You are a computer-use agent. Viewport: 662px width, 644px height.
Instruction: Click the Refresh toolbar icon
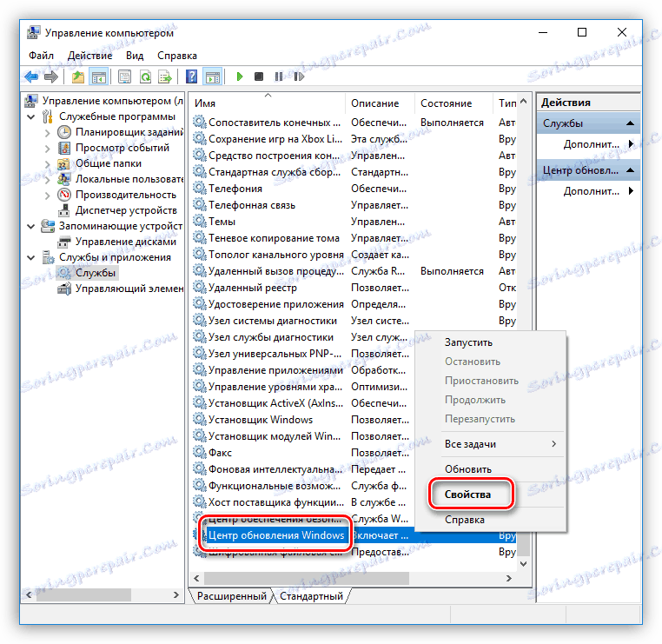pos(145,76)
